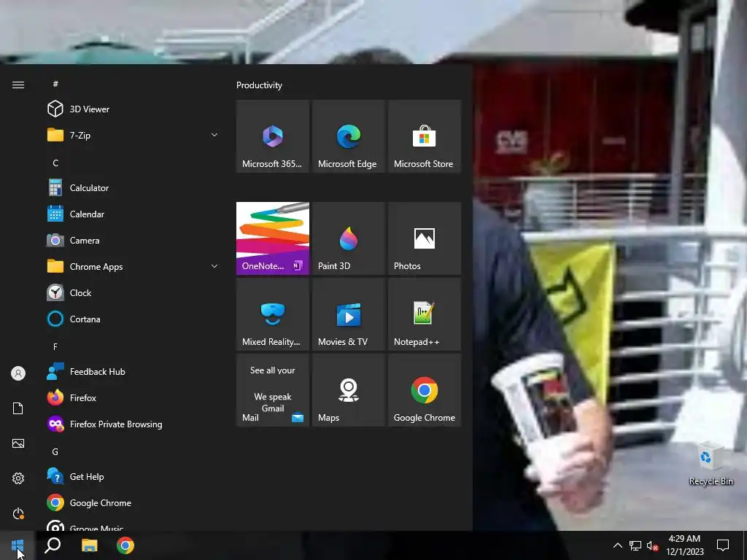The width and height of the screenshot is (747, 560).
Task: Open the Mail live tile
Action: pos(273,390)
